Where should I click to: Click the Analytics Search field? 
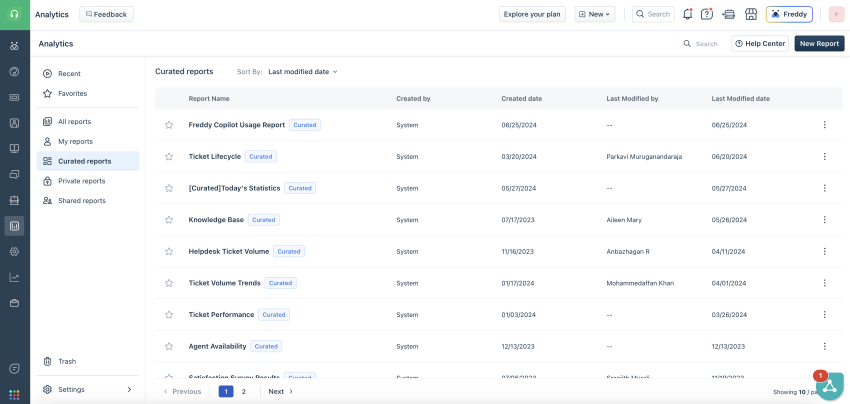coord(700,43)
